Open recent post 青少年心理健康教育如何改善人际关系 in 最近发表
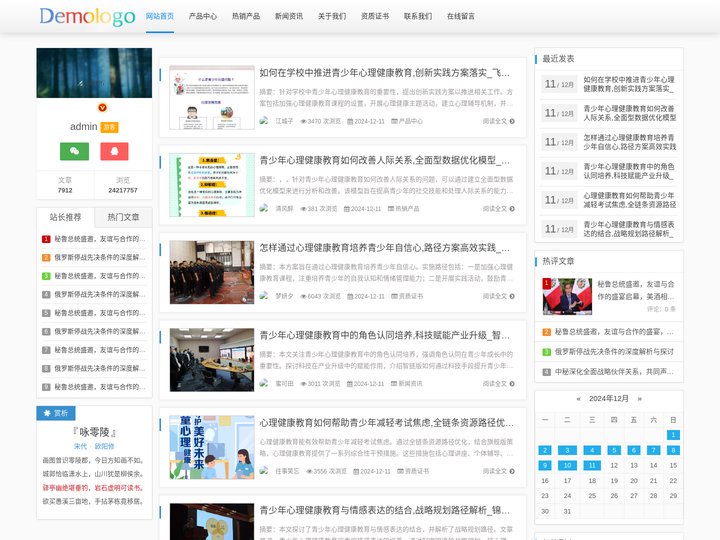720x540 pixels. coord(630,113)
